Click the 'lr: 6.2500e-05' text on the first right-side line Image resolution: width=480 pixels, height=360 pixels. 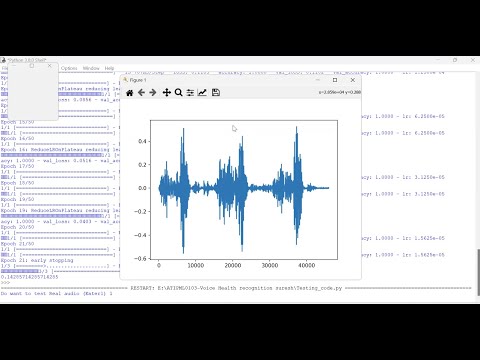click(423, 116)
